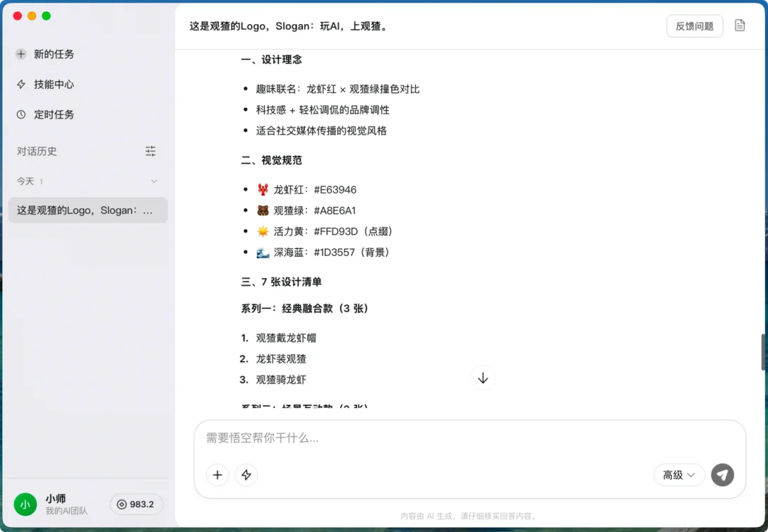Click the input field to type a request
This screenshot has height=532, width=768.
click(x=427, y=438)
